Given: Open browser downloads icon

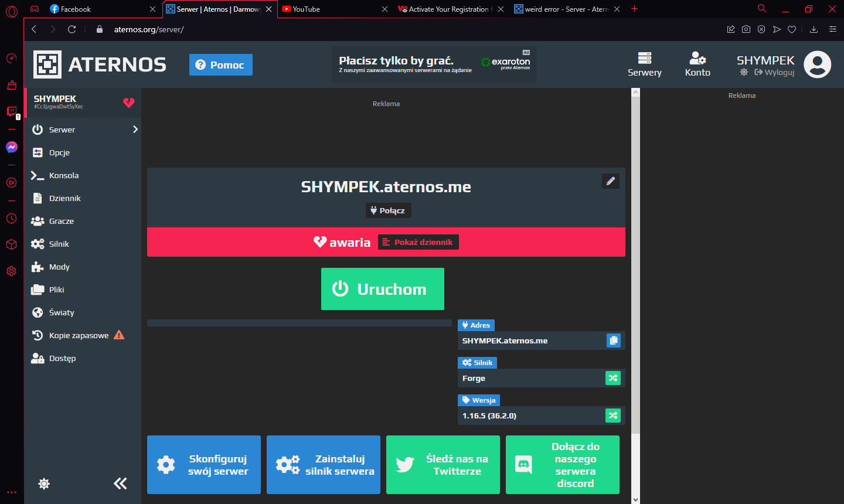Looking at the screenshot, I should click(814, 29).
